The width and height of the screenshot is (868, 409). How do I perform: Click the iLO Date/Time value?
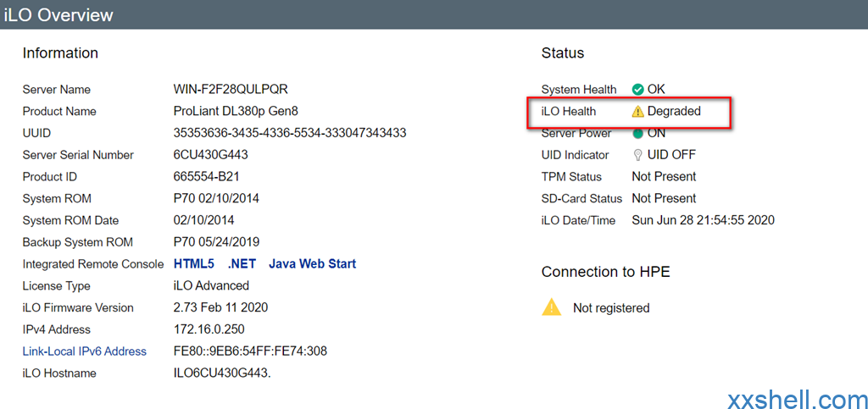click(x=703, y=220)
